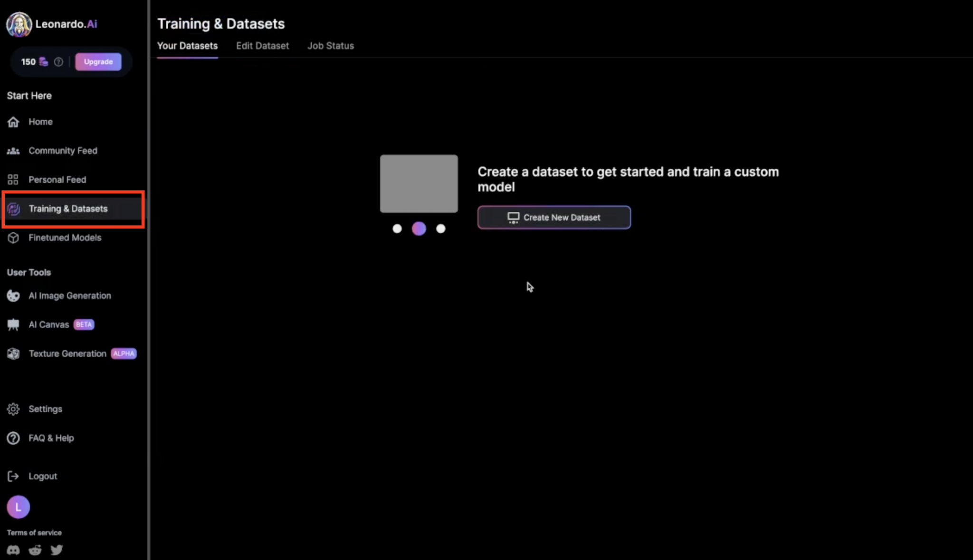This screenshot has width=973, height=560.
Task: Select the third carousel dot
Action: click(441, 229)
